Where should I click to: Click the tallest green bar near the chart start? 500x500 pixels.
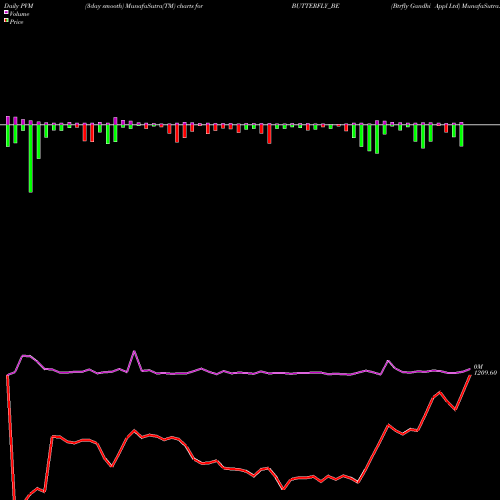click(x=31, y=158)
